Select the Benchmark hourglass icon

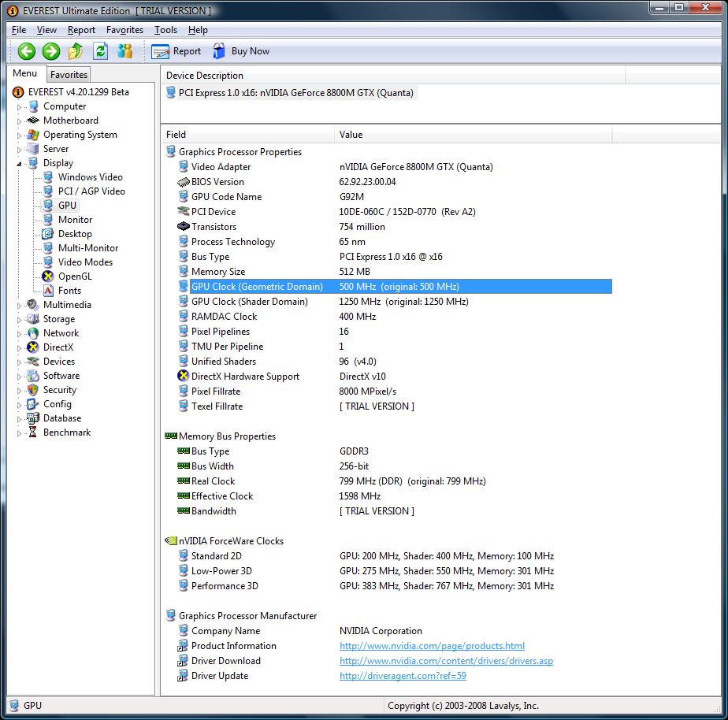click(33, 432)
